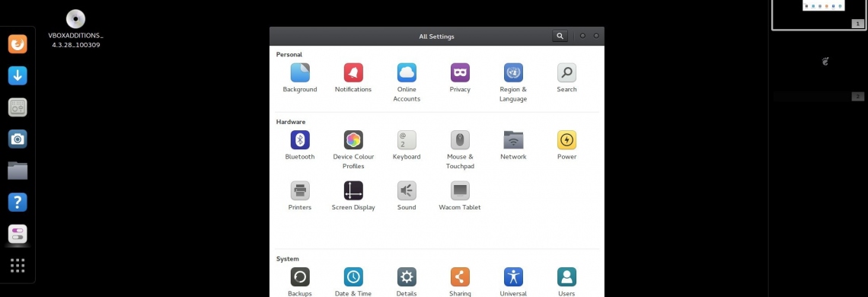Viewport: 868px width, 297px height.
Task: Switch to workspace 1 thumbnail
Action: (819, 14)
